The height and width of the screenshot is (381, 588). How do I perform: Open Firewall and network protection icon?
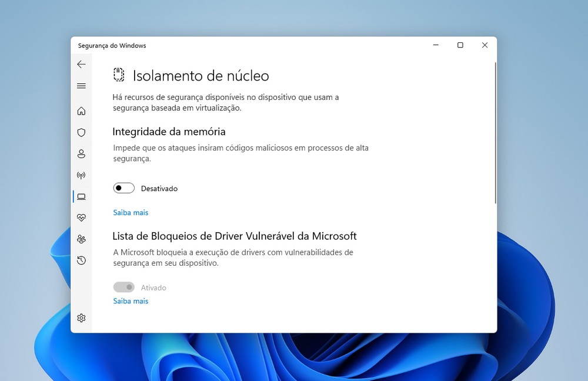(81, 175)
